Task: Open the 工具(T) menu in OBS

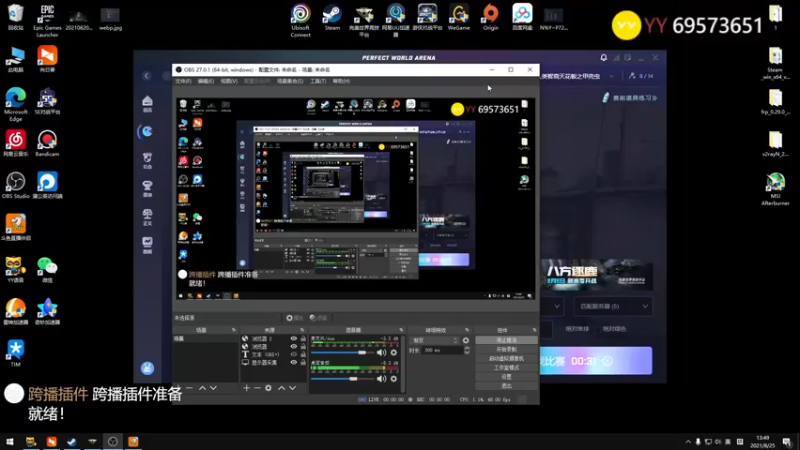Action: (x=318, y=81)
